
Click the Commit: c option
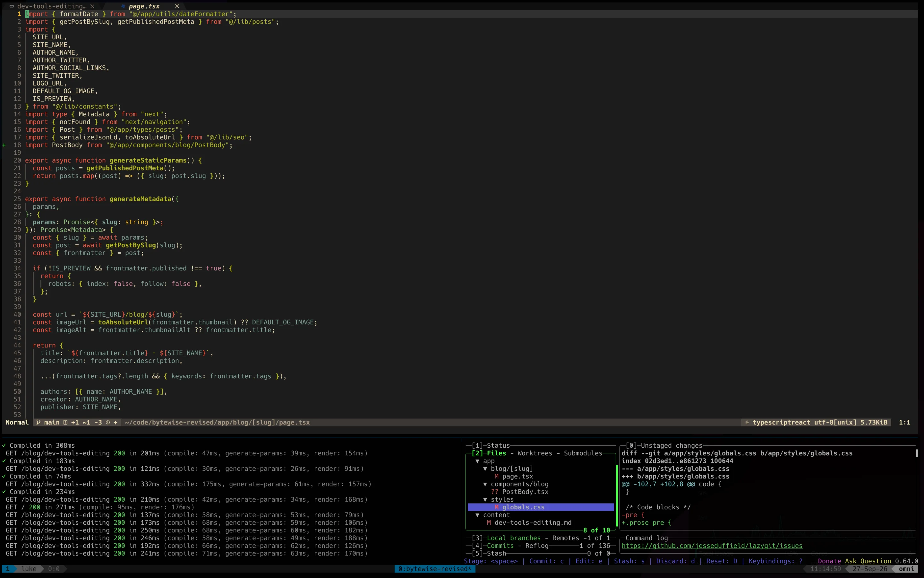546,561
